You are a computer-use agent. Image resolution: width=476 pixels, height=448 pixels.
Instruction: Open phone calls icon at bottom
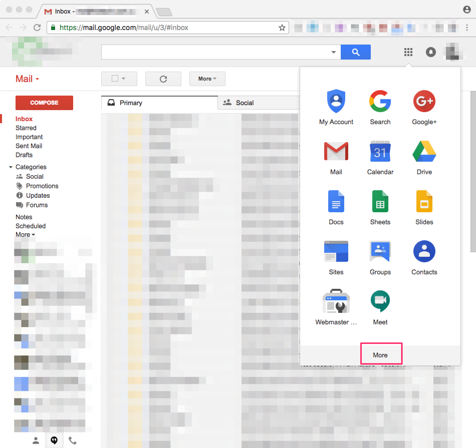[x=72, y=440]
